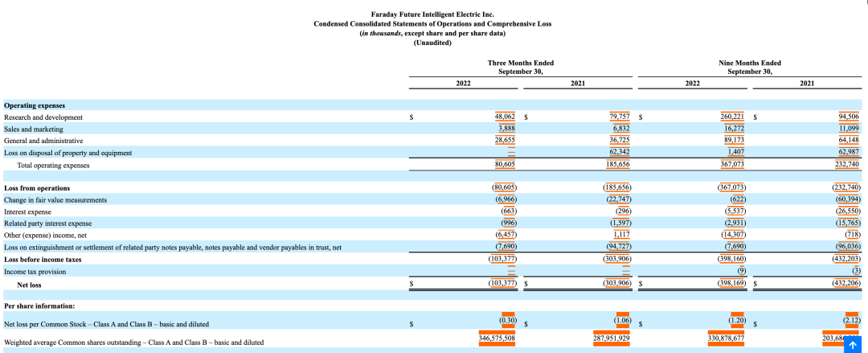Click the 1,407 loss on disposal value
868x353 pixels.
[x=735, y=153]
